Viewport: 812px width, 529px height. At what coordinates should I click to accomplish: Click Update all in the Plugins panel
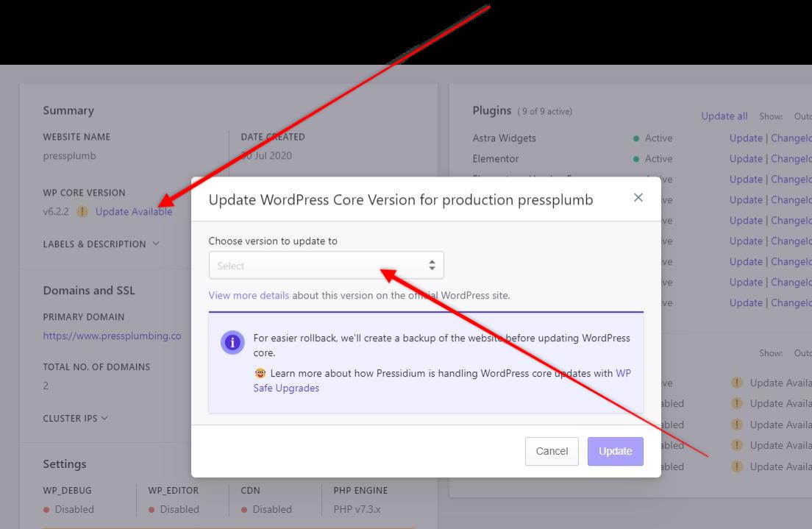724,116
